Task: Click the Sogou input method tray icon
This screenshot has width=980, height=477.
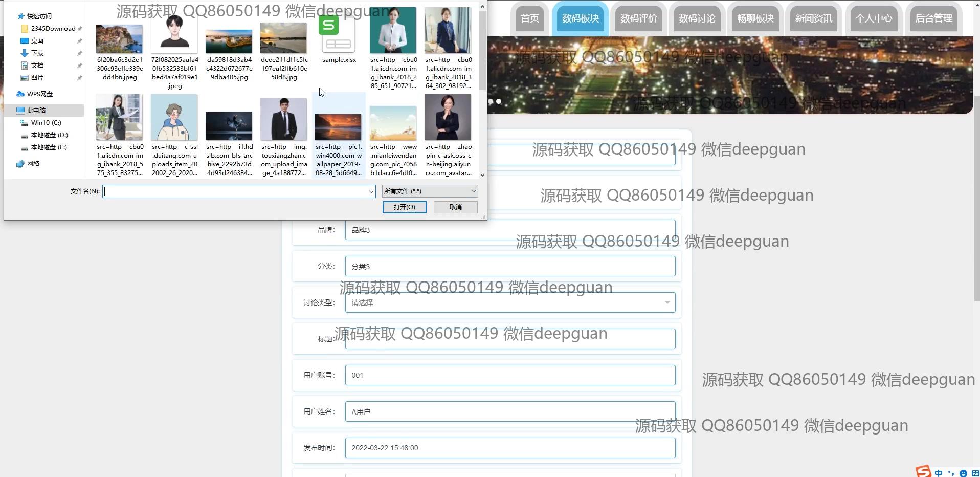Action: (x=923, y=471)
